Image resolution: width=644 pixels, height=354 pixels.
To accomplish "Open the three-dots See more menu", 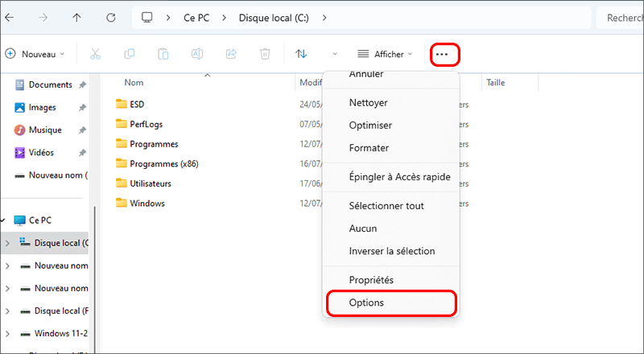I will 442,54.
